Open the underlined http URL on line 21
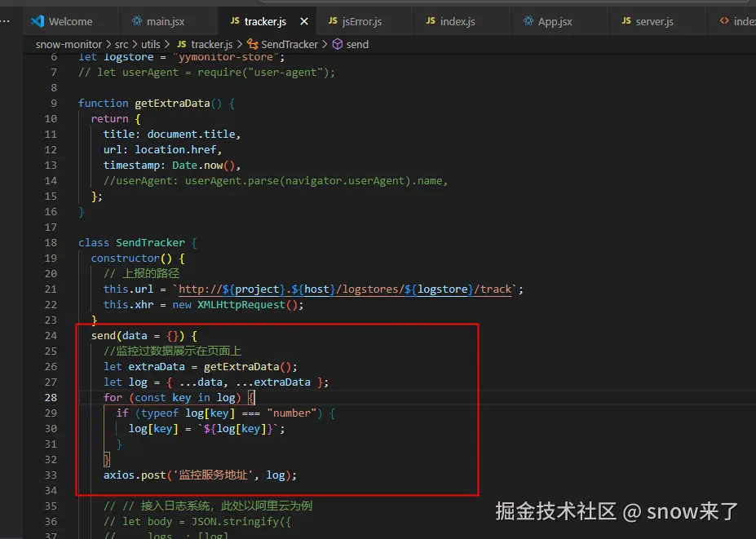756x539 pixels. 345,289
